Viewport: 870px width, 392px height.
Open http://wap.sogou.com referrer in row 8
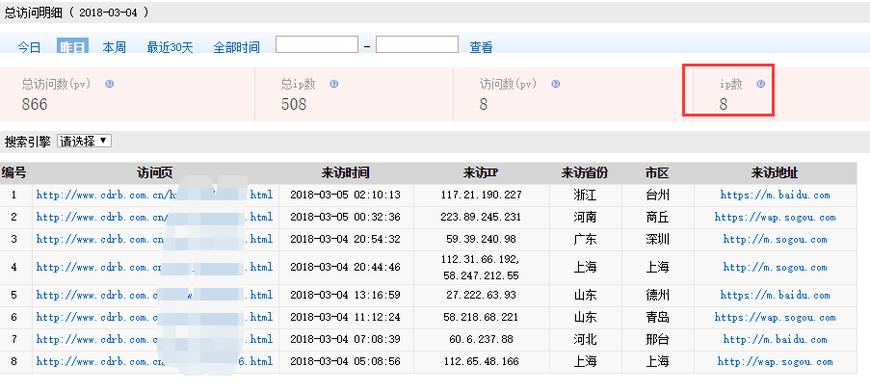775,362
